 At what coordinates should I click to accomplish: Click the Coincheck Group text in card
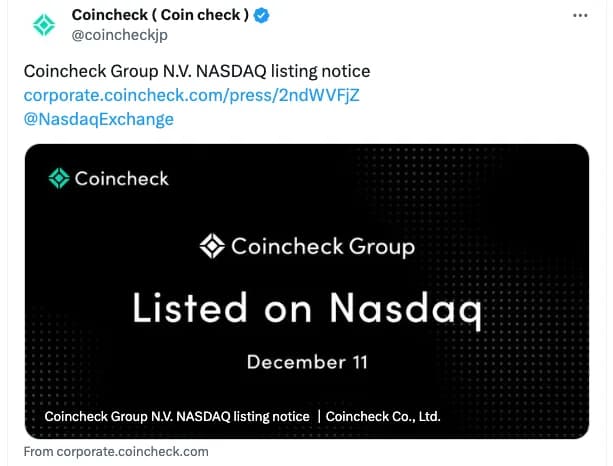(x=322, y=246)
